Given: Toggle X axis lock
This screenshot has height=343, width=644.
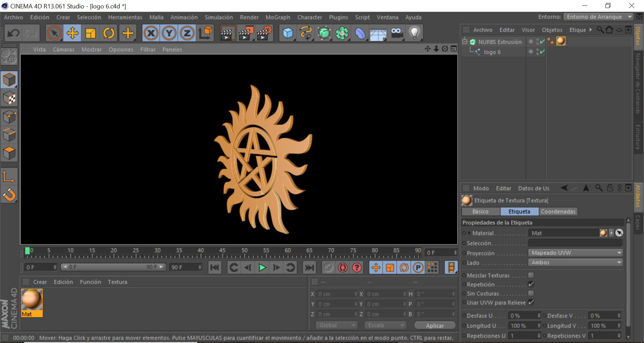Looking at the screenshot, I should point(151,33).
